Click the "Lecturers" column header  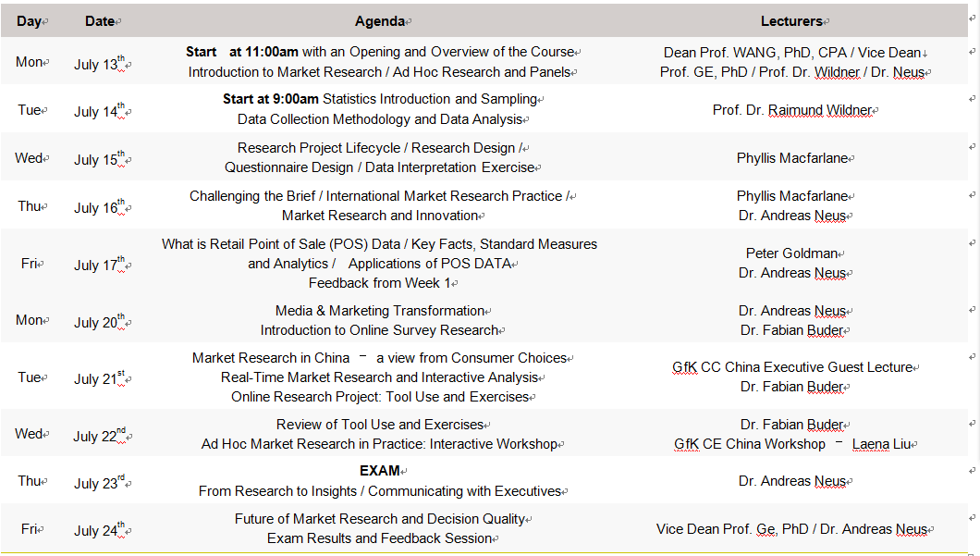tap(792, 20)
